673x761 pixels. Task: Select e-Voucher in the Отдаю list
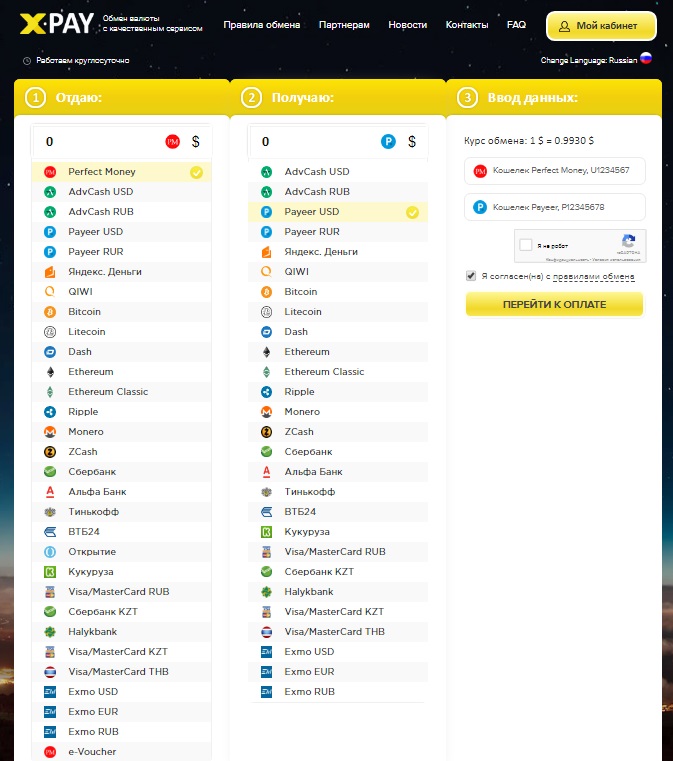click(121, 751)
